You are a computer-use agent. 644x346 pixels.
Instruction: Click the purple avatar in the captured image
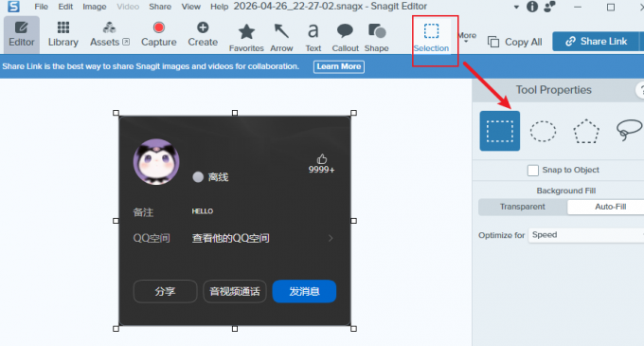[156, 161]
